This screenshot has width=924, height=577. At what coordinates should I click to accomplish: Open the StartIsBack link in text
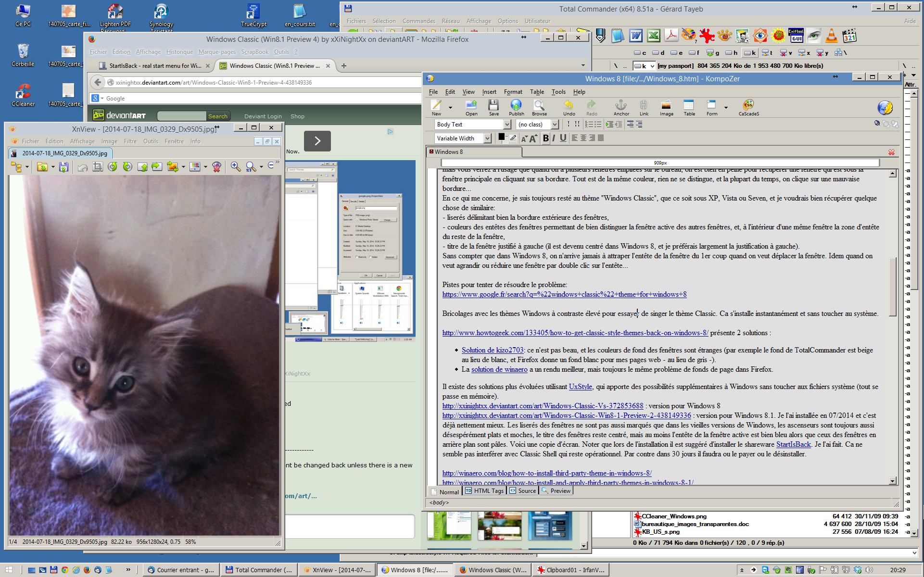coord(793,444)
